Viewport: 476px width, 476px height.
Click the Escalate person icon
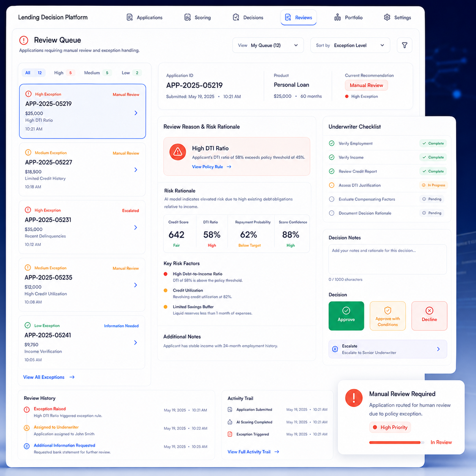[335, 349]
